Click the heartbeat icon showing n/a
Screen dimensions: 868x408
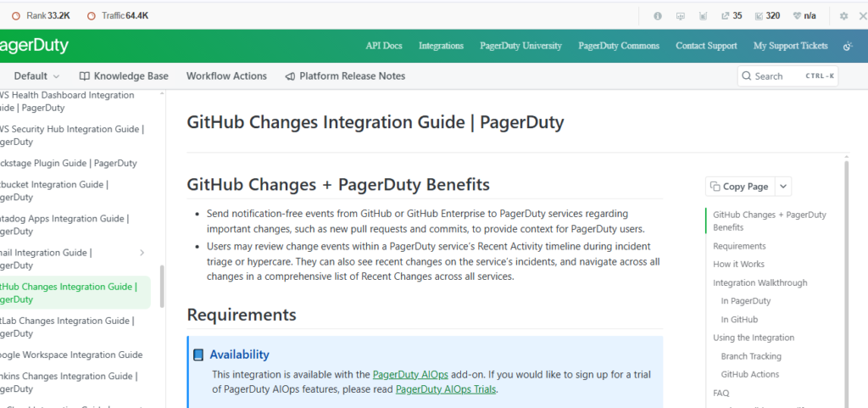tap(797, 16)
